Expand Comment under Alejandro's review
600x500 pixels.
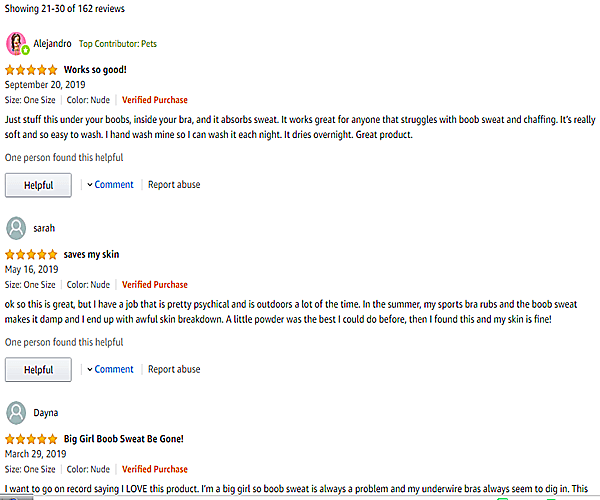point(111,185)
